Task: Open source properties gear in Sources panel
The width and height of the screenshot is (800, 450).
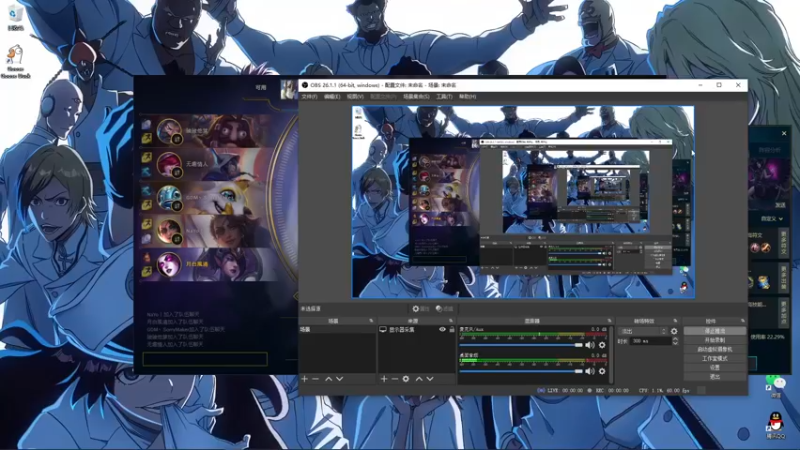Action: (x=406, y=379)
